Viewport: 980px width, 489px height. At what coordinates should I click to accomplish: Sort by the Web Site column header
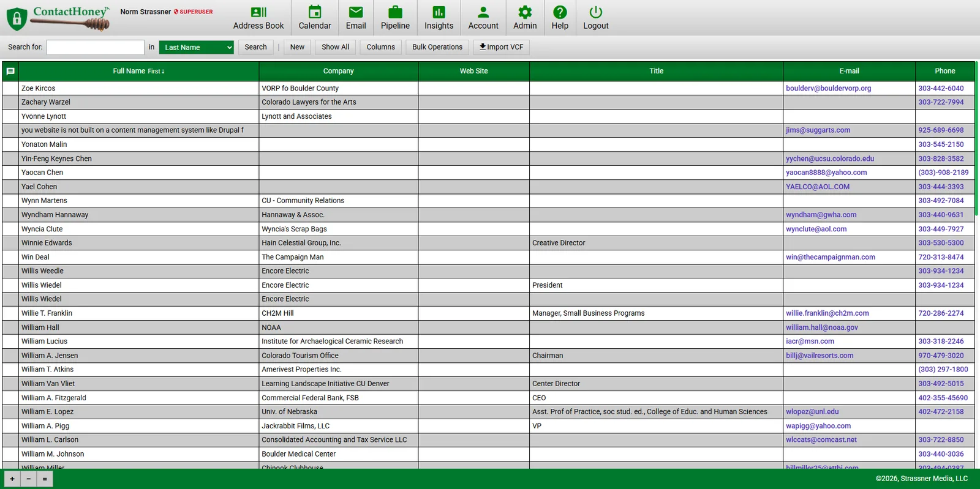click(x=474, y=71)
